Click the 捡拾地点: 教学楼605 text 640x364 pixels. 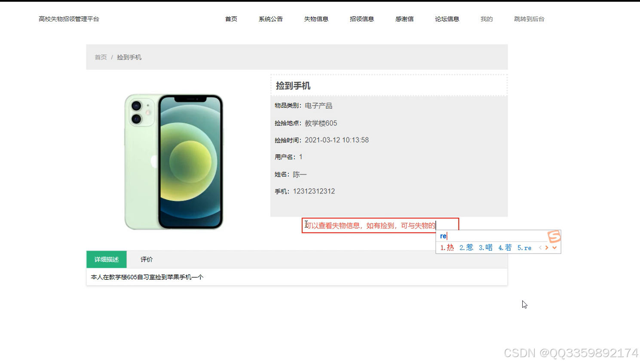(x=306, y=123)
